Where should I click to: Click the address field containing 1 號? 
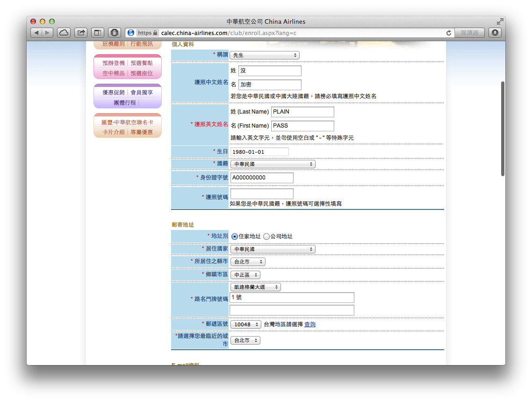(292, 297)
